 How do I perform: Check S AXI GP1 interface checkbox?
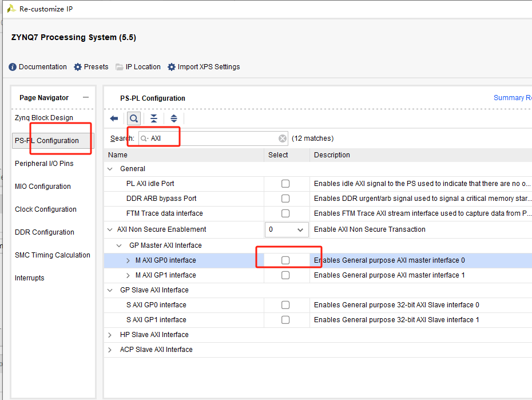[285, 320]
